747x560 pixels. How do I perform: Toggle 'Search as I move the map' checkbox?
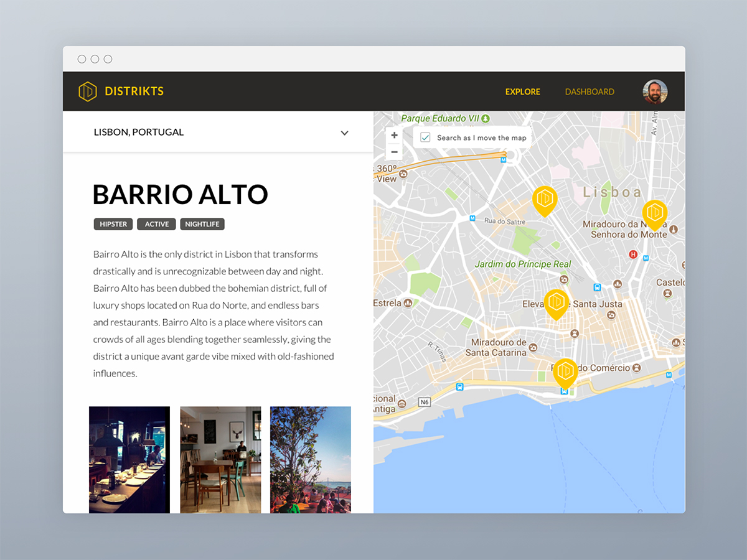tap(426, 138)
